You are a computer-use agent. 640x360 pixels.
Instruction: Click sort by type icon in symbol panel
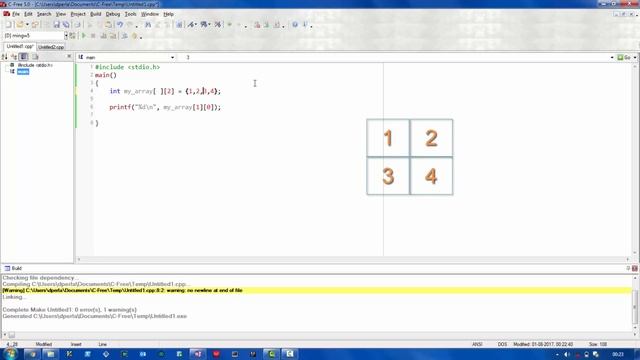(14, 57)
